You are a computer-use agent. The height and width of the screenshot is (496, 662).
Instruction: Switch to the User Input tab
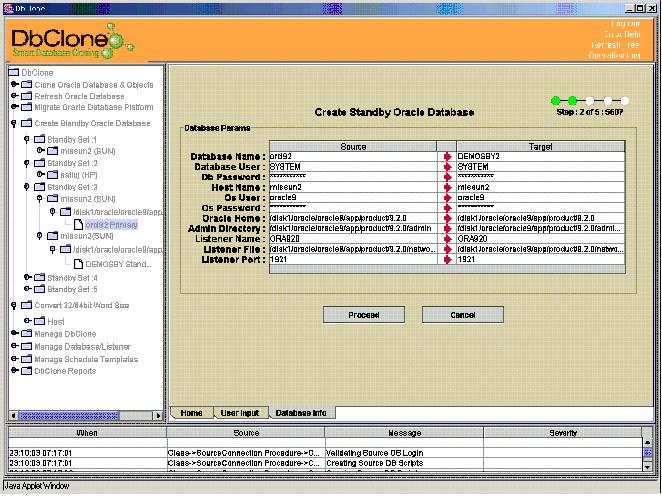point(240,413)
